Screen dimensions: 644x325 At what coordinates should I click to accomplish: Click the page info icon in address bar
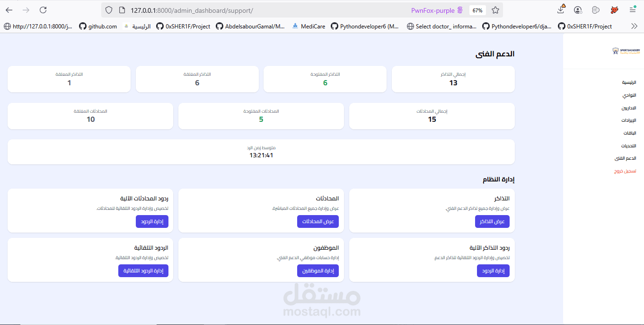pos(121,10)
